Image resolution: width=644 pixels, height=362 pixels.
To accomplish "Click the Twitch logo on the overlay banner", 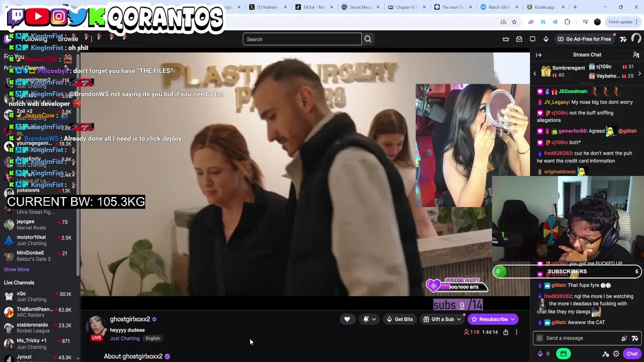I will [x=16, y=17].
